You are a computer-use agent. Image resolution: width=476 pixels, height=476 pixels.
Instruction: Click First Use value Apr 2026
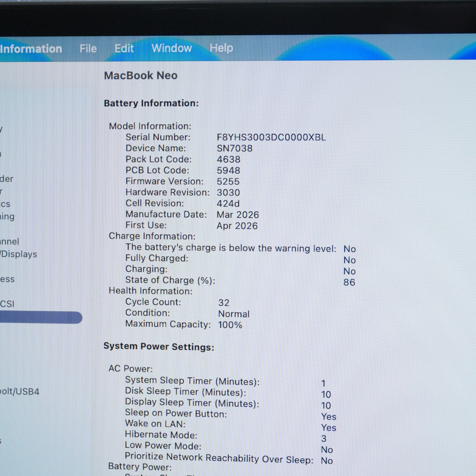237,226
